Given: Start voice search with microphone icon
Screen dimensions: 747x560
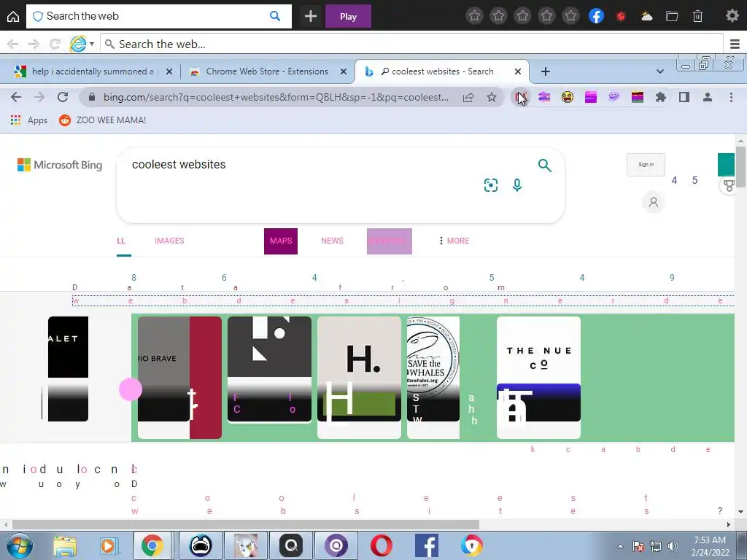Looking at the screenshot, I should (517, 184).
